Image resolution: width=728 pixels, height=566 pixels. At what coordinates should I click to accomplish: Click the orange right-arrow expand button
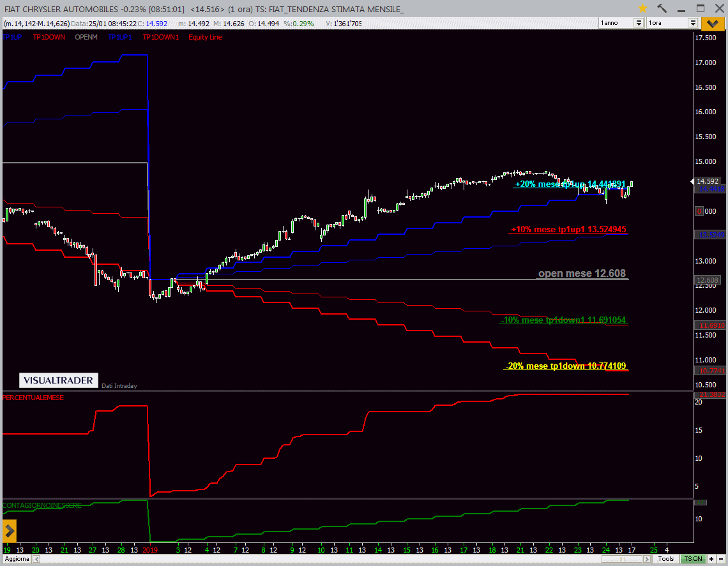(10, 531)
